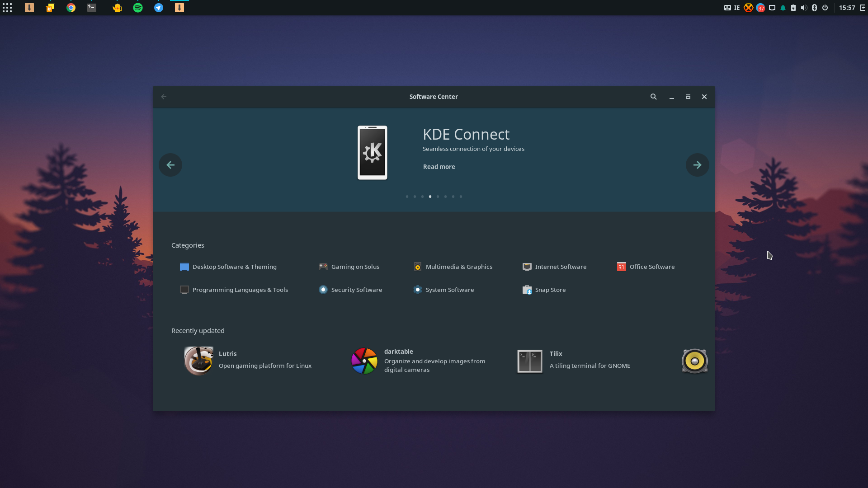This screenshot has height=488, width=868.
Task: Click the darktable colorful aperture icon
Action: 364,361
